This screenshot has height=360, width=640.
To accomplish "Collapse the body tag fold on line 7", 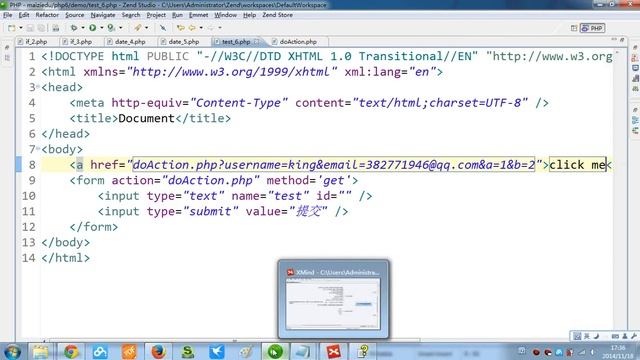I will point(38,149).
